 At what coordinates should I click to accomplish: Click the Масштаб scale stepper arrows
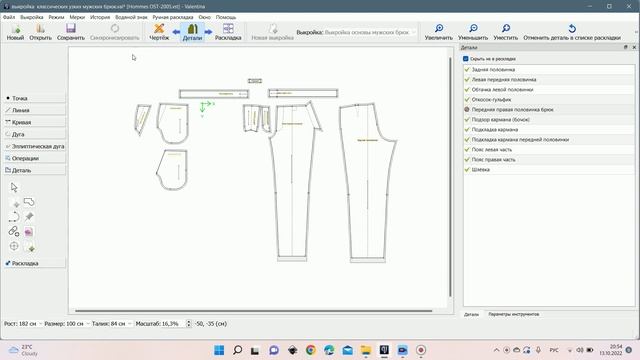coord(188,324)
